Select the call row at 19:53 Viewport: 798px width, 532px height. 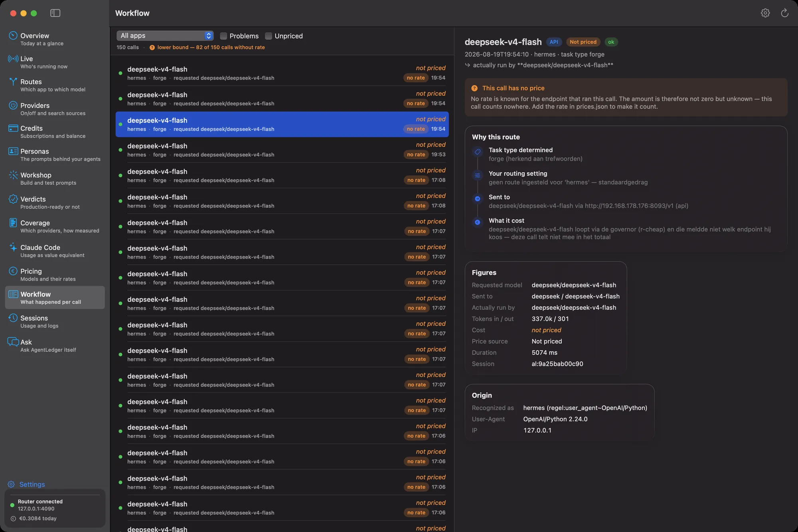282,150
